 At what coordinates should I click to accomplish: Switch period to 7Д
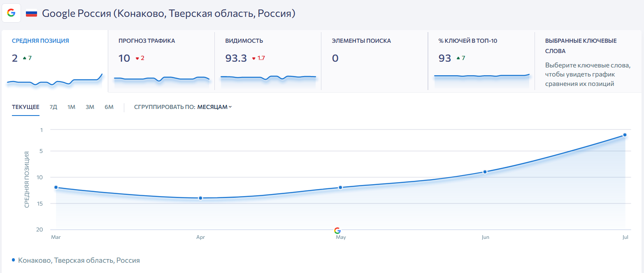pyautogui.click(x=53, y=107)
